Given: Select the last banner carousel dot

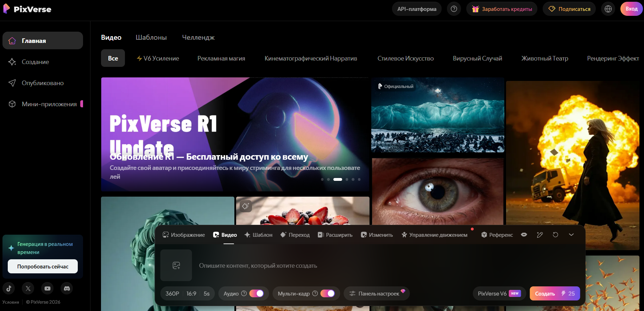Looking at the screenshot, I should 359,179.
